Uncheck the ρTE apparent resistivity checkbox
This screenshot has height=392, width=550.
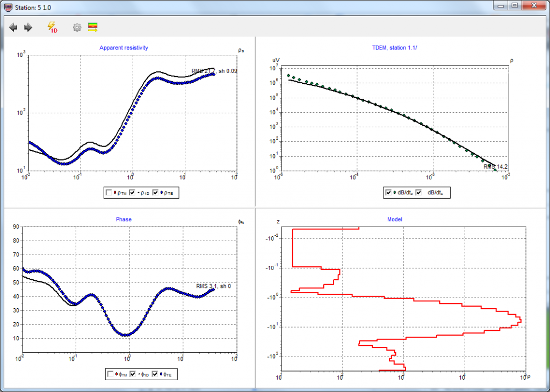[156, 192]
